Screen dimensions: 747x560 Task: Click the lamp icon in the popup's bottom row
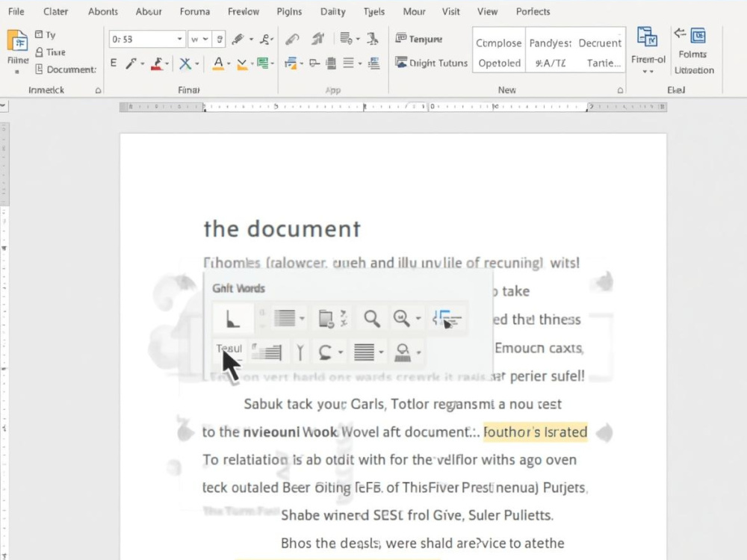[x=403, y=352]
